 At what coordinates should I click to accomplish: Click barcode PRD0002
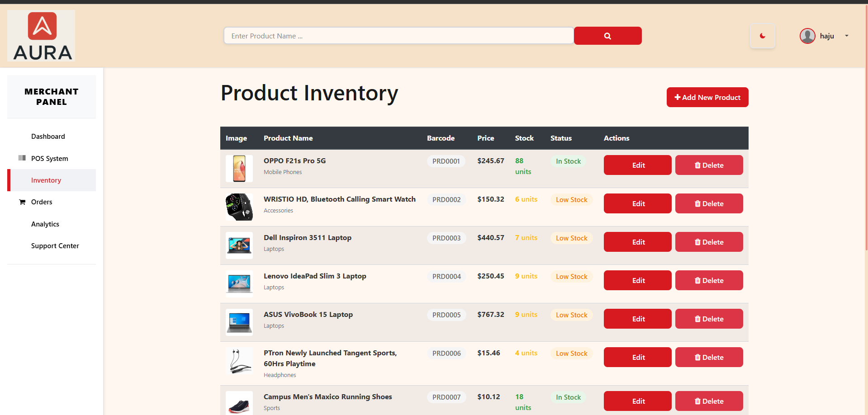(x=446, y=200)
